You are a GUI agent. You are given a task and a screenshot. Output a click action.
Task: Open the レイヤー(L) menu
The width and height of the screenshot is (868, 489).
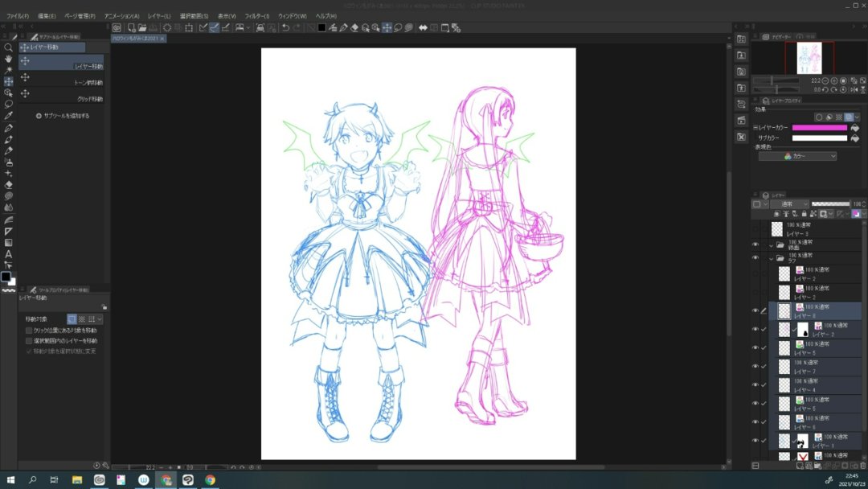click(x=159, y=16)
